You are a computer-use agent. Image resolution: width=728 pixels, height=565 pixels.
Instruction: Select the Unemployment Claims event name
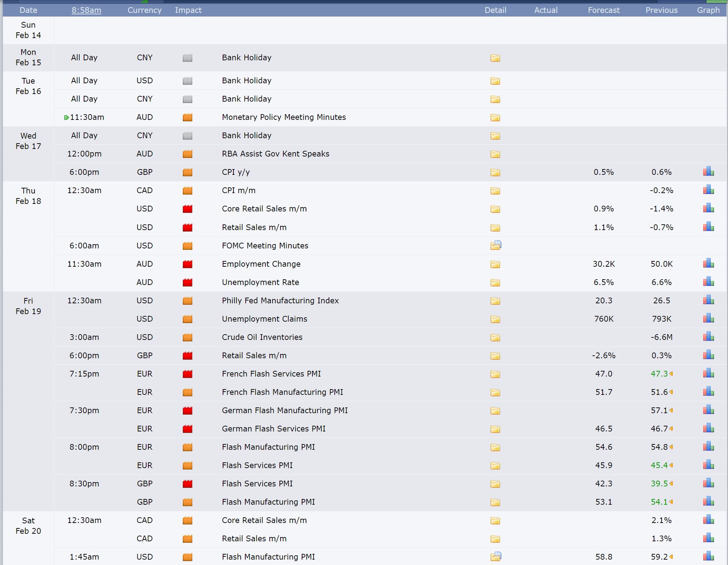tap(264, 319)
